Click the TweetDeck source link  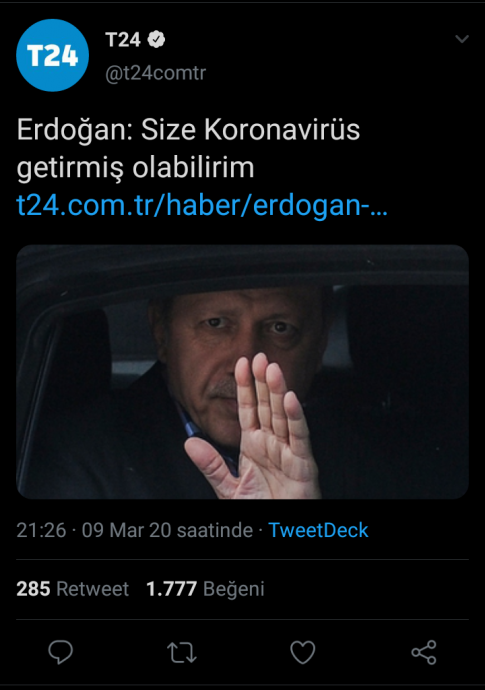pos(318,530)
